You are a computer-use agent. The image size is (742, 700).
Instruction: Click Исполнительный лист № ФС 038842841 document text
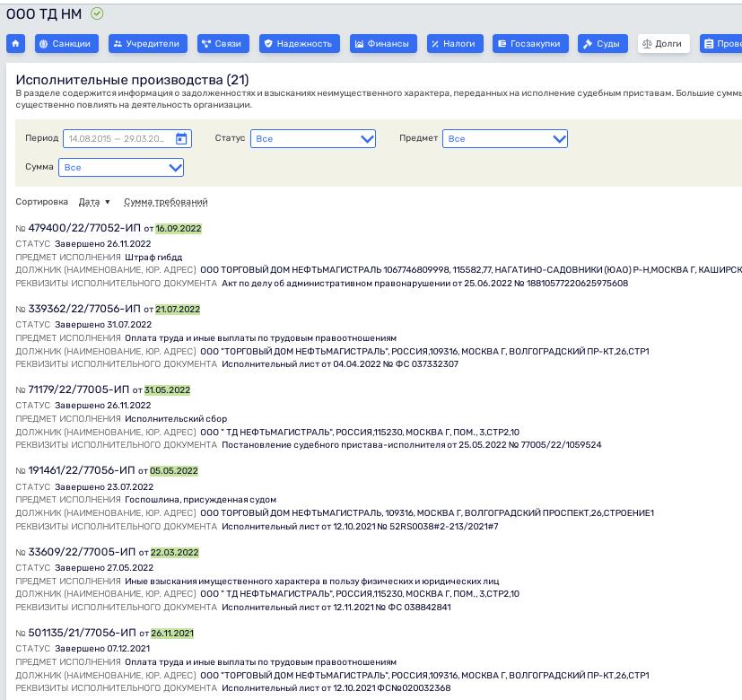pos(336,608)
